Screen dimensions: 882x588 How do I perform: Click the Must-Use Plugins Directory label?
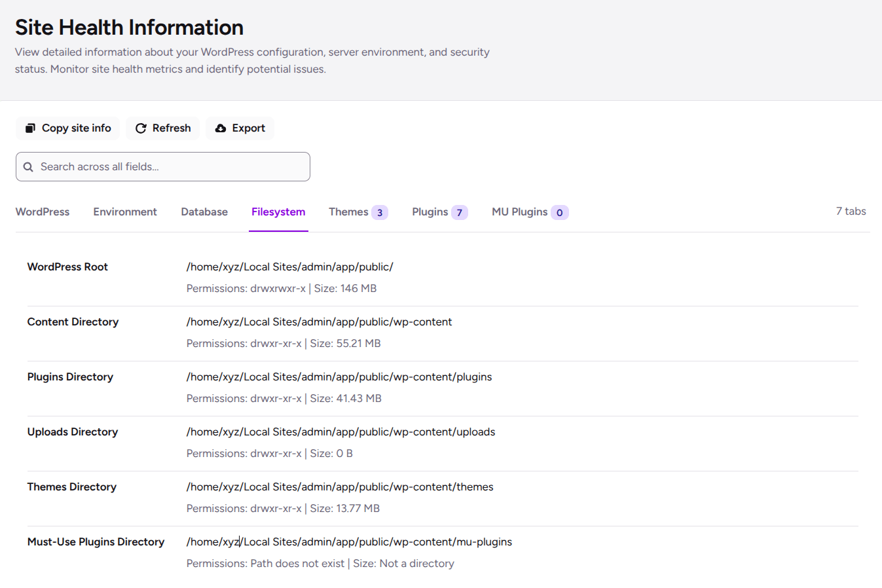(x=96, y=542)
